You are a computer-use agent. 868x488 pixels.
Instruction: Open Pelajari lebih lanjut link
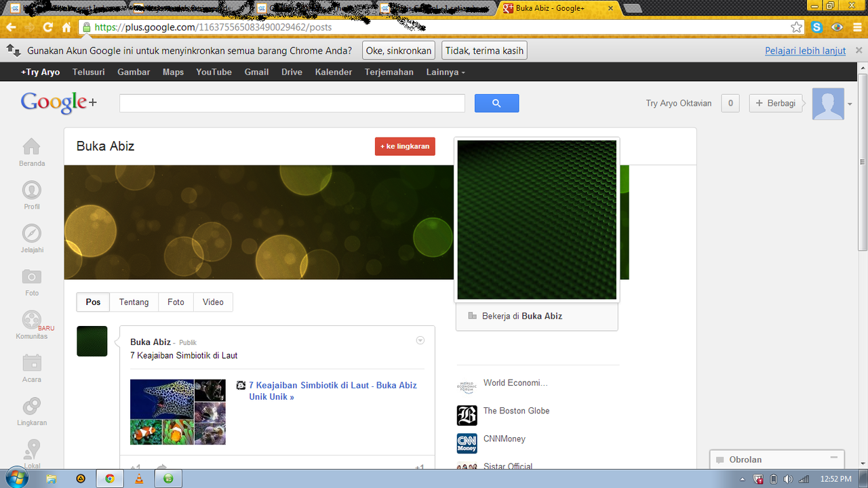point(805,51)
